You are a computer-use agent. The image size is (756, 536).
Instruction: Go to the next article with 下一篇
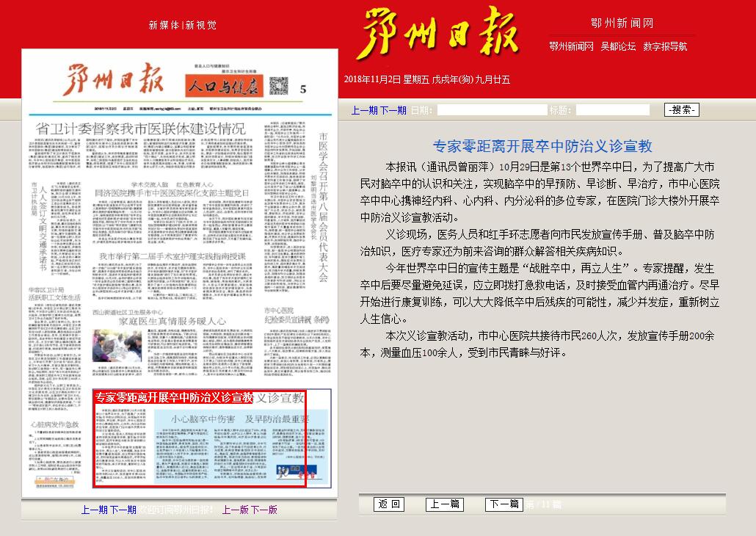point(504,504)
